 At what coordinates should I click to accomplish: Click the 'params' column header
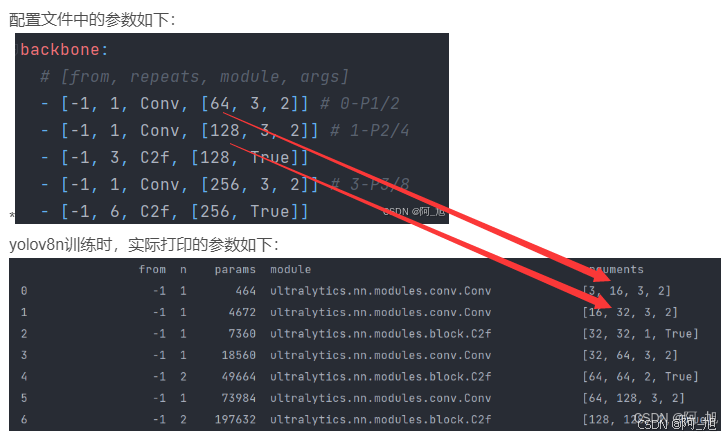[x=235, y=270]
